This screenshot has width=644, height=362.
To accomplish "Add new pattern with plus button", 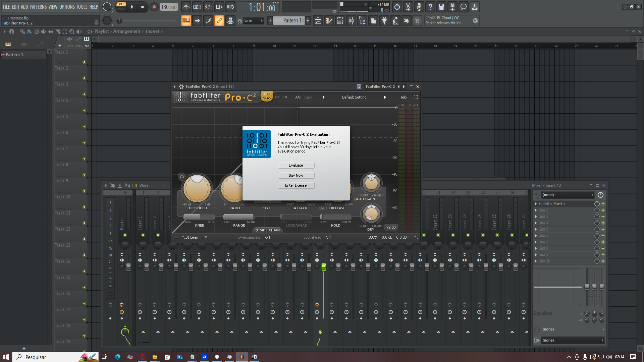I will [308, 21].
